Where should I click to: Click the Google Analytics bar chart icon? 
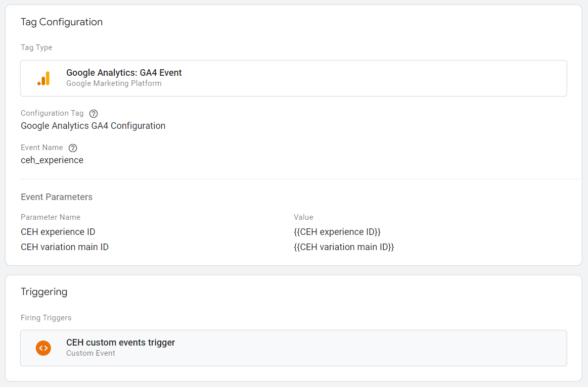pos(43,78)
